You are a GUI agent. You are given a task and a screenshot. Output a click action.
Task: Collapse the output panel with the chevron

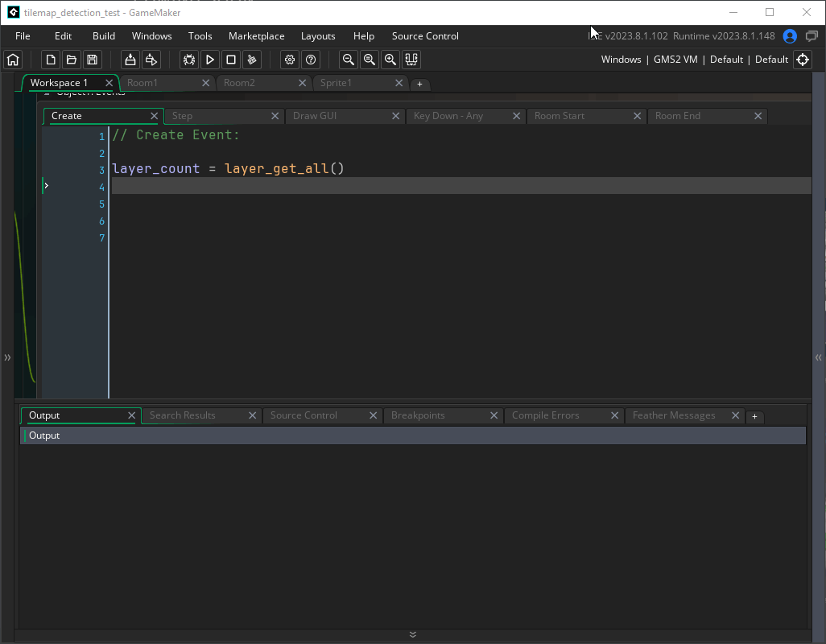pyautogui.click(x=412, y=634)
